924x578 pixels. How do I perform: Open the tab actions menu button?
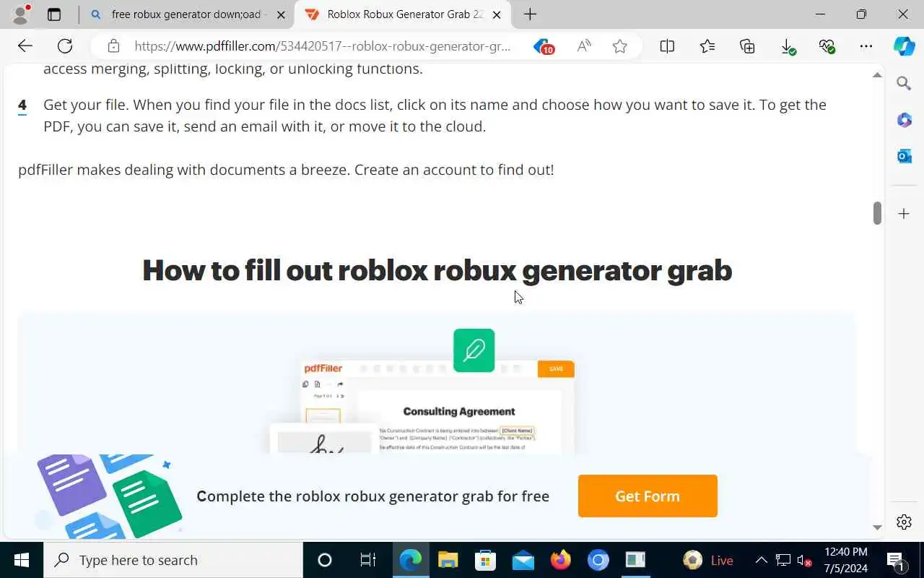(x=54, y=14)
